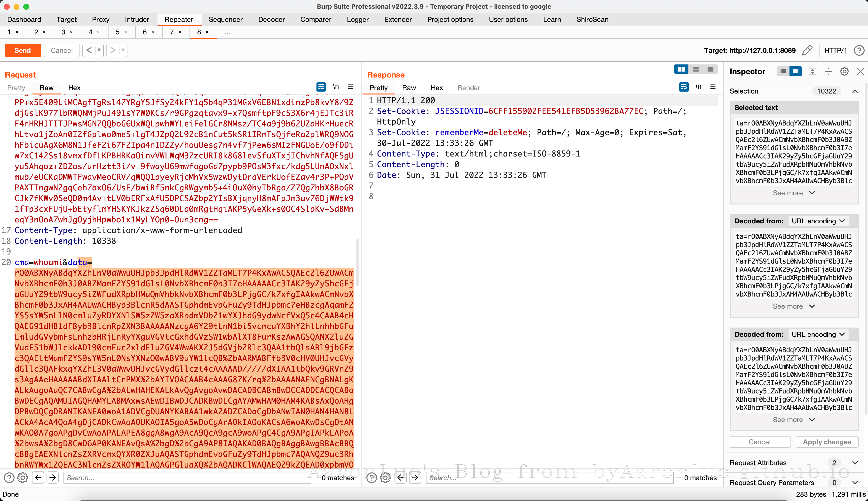Open Inspector settings gear
This screenshot has height=501, width=868.
coord(844,71)
